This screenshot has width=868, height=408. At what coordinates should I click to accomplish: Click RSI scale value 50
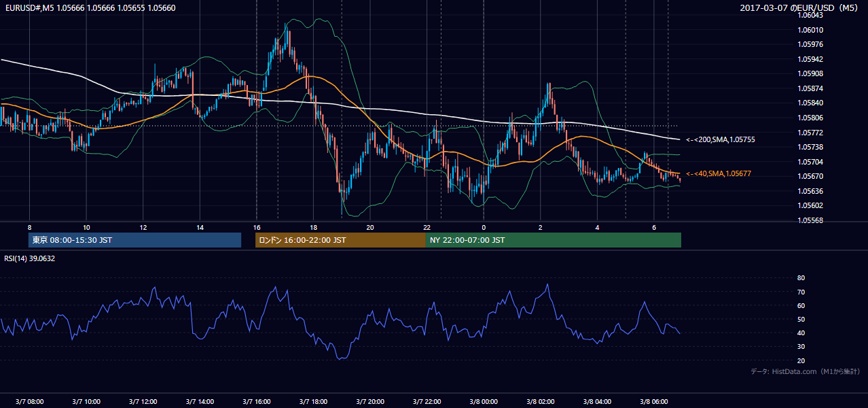pyautogui.click(x=801, y=319)
